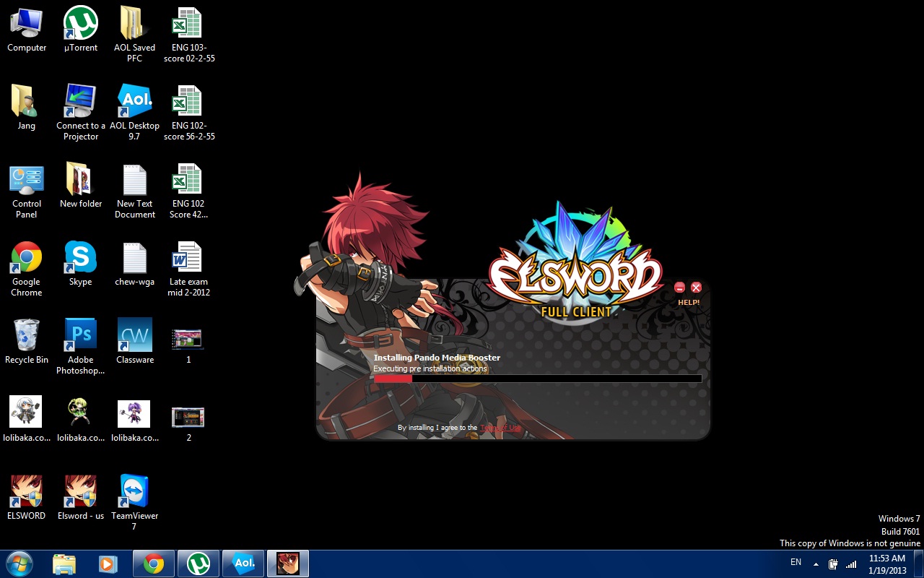Select the Control Panel desktop icon
This screenshot has width=924, height=578.
coord(27,191)
